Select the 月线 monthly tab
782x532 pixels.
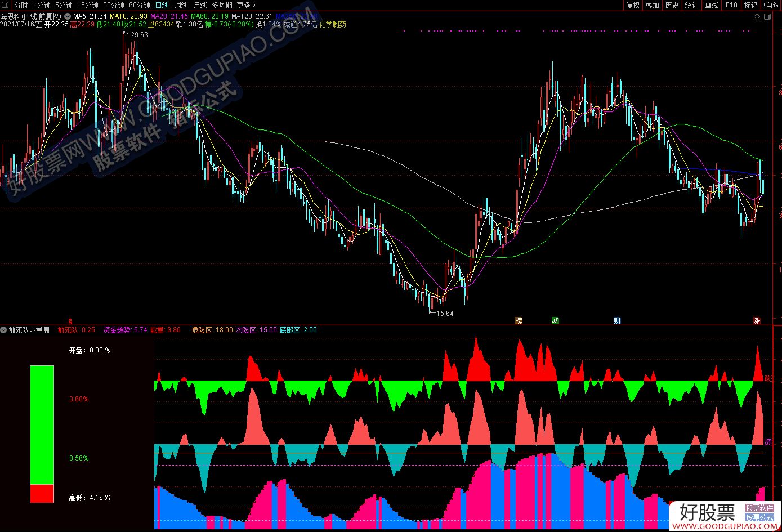point(200,5)
